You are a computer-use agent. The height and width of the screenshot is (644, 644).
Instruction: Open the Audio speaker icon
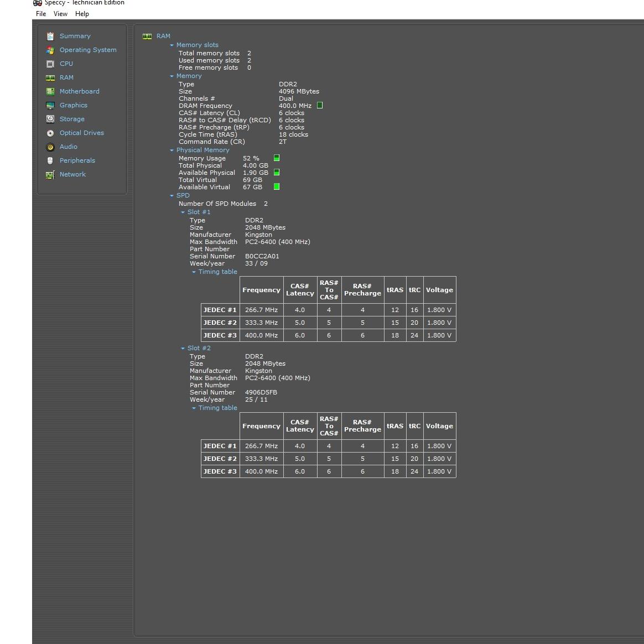[x=50, y=147]
